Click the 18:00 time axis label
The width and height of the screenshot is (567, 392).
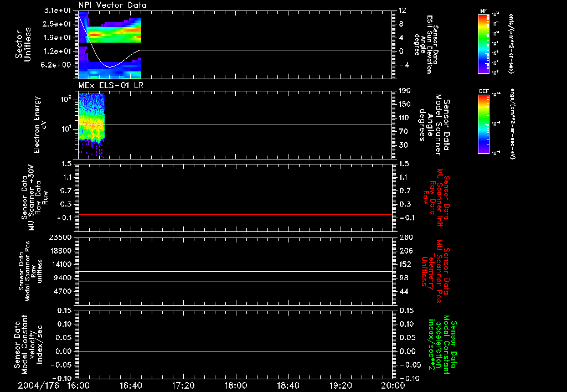click(236, 385)
